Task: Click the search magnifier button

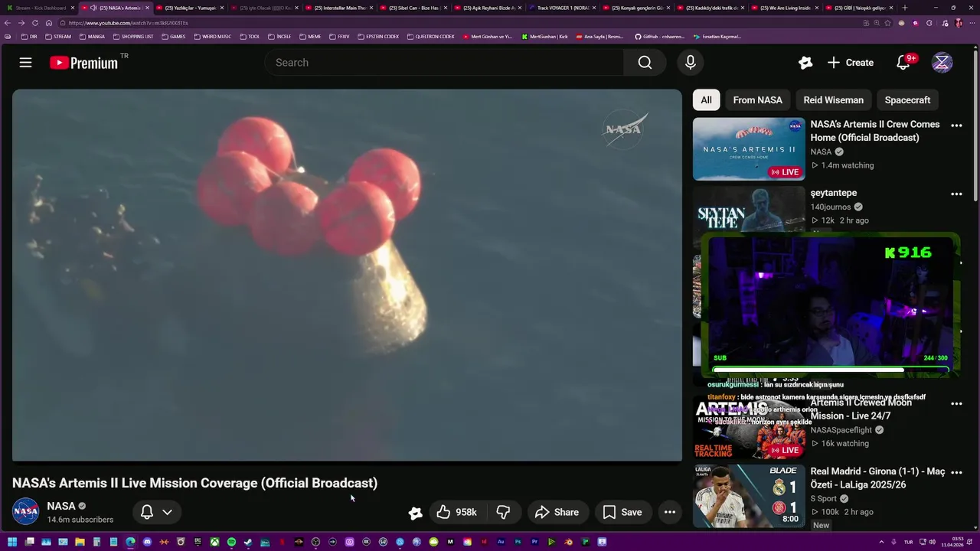Action: tap(645, 63)
